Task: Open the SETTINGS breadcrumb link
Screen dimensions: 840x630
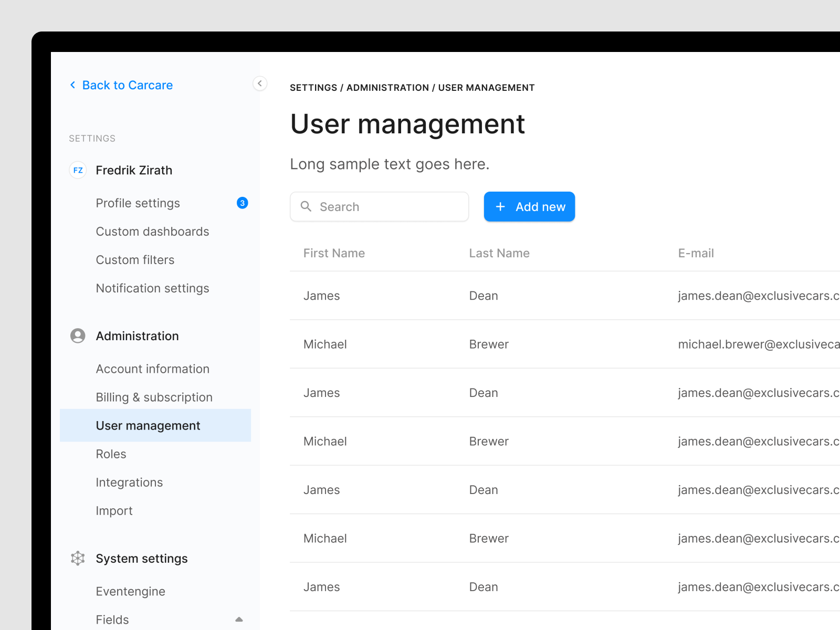Action: pyautogui.click(x=313, y=88)
